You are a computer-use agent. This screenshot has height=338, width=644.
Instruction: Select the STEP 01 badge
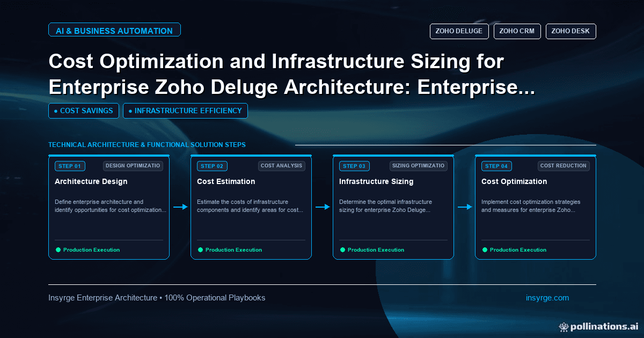click(x=70, y=166)
